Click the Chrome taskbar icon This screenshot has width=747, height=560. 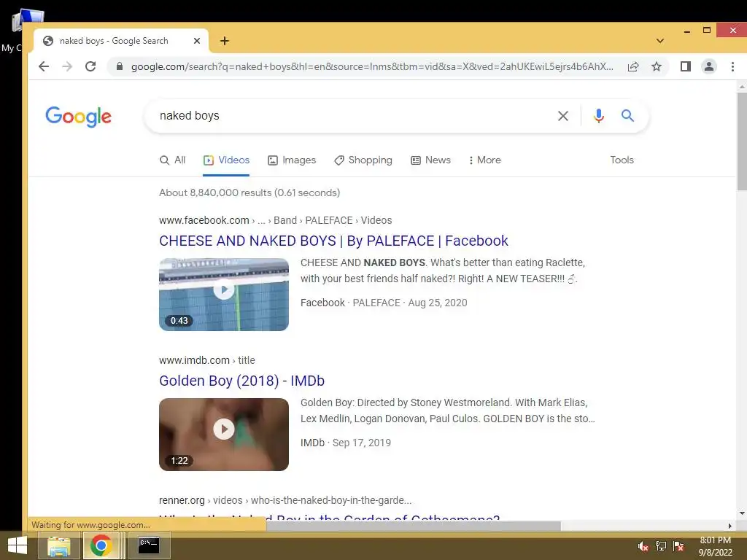pos(101,545)
